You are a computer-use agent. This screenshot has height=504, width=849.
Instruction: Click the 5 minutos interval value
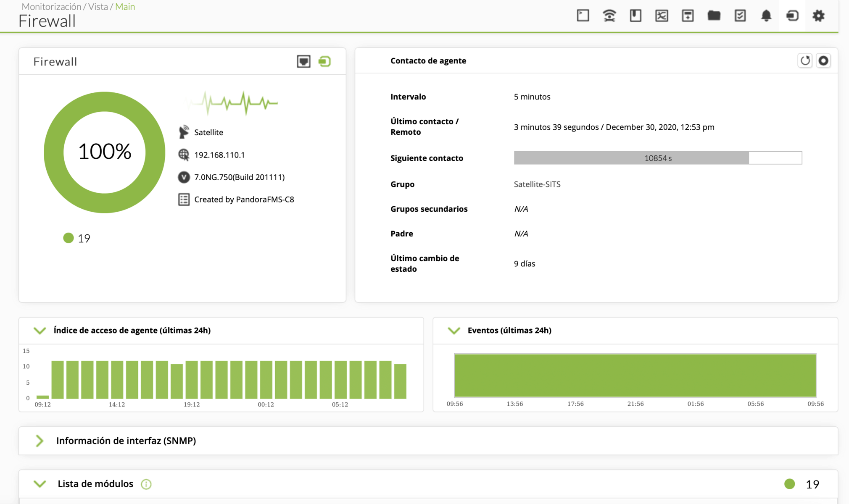[x=532, y=97]
